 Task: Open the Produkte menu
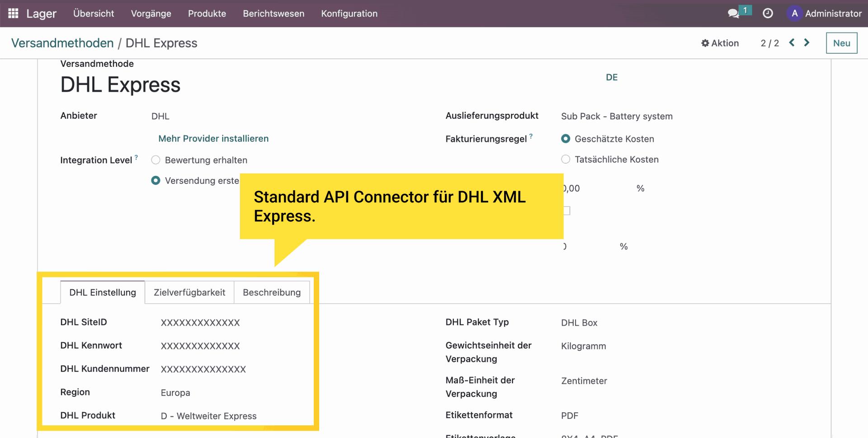(x=207, y=14)
